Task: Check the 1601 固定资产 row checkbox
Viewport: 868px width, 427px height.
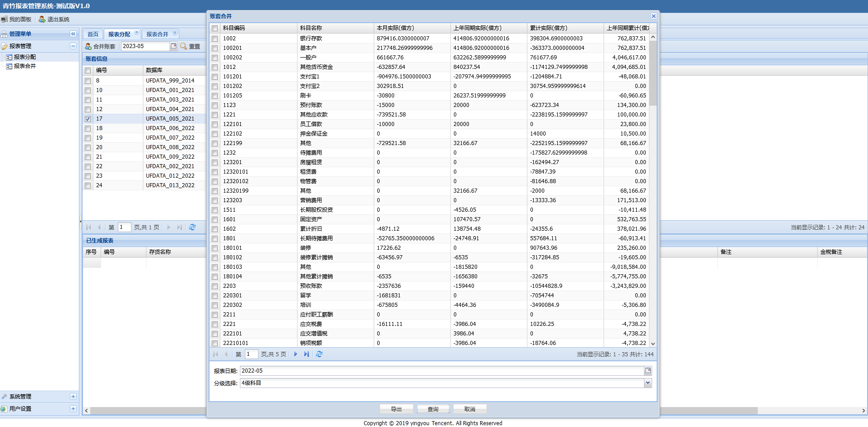Action: 215,219
